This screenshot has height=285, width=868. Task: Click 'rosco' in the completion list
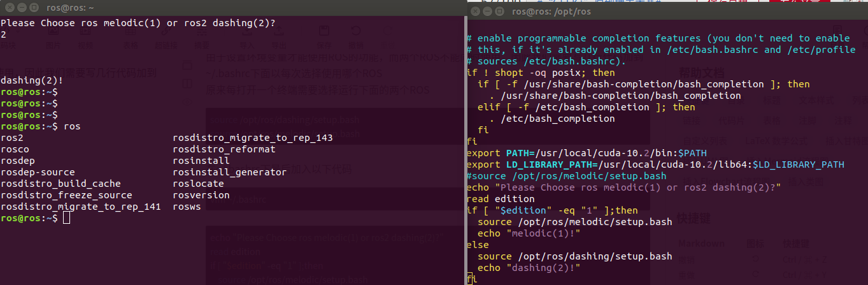coord(15,149)
